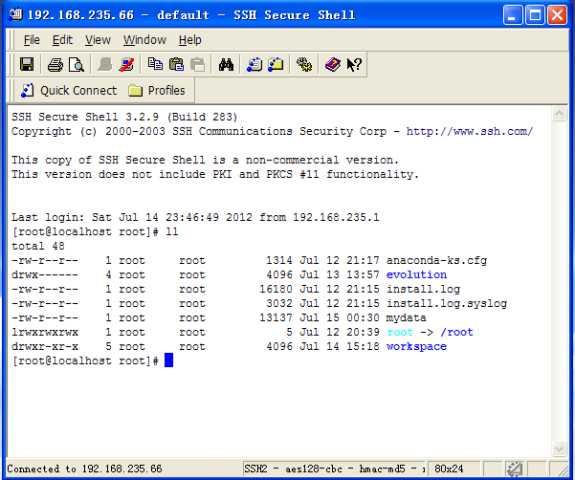Open the View menu
The height and width of the screenshot is (480, 575).
pos(98,40)
